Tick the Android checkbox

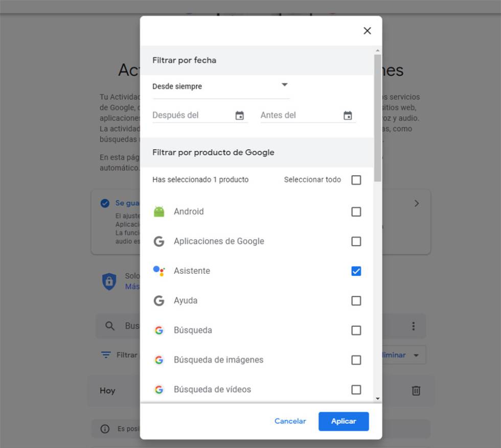[x=356, y=211]
